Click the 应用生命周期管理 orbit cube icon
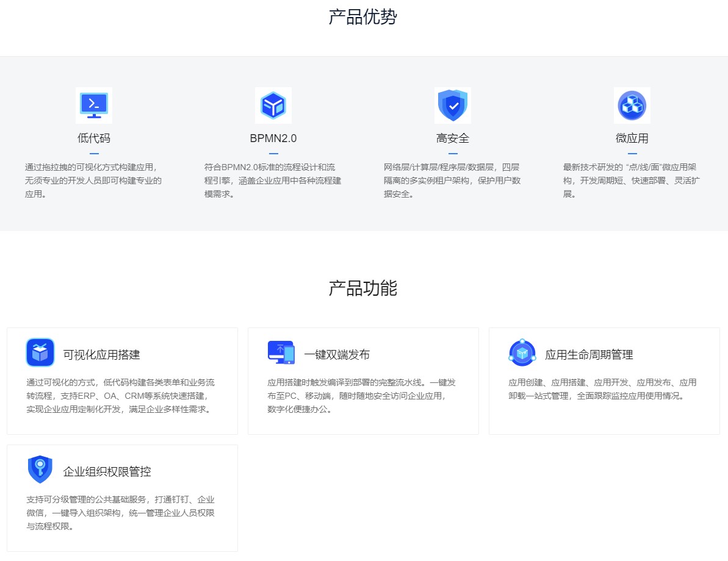The width and height of the screenshot is (728, 561). click(x=522, y=352)
